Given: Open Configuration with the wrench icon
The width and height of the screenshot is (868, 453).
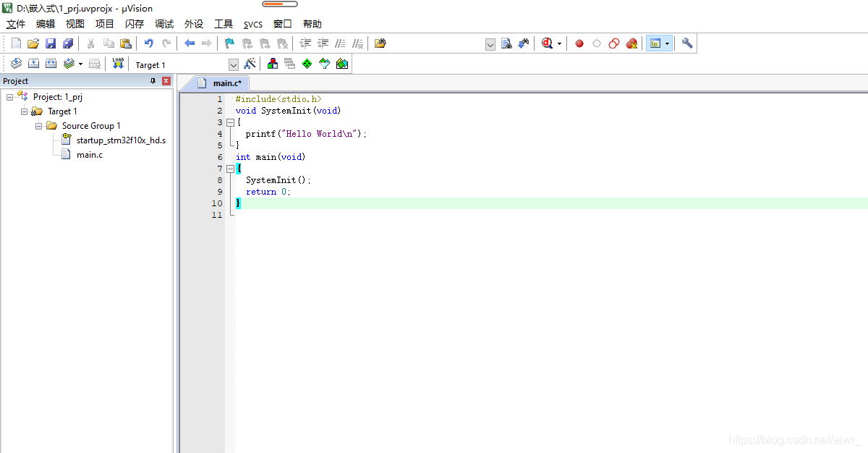Looking at the screenshot, I should [x=687, y=43].
